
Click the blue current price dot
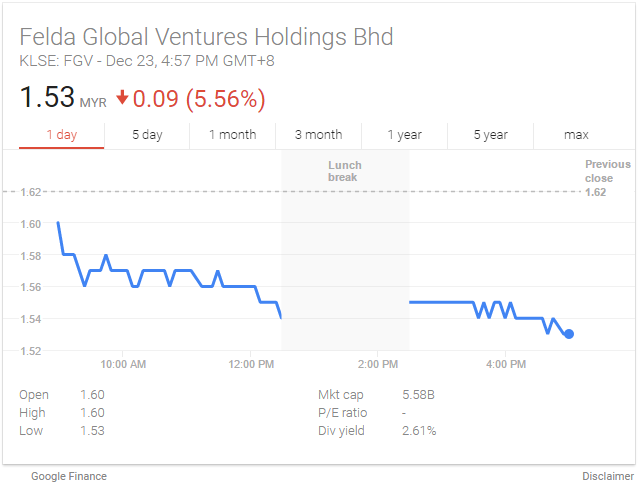569,334
